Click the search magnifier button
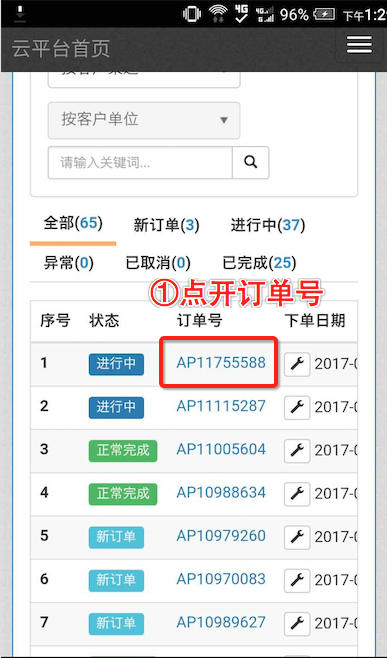This screenshot has width=387, height=658. click(251, 162)
